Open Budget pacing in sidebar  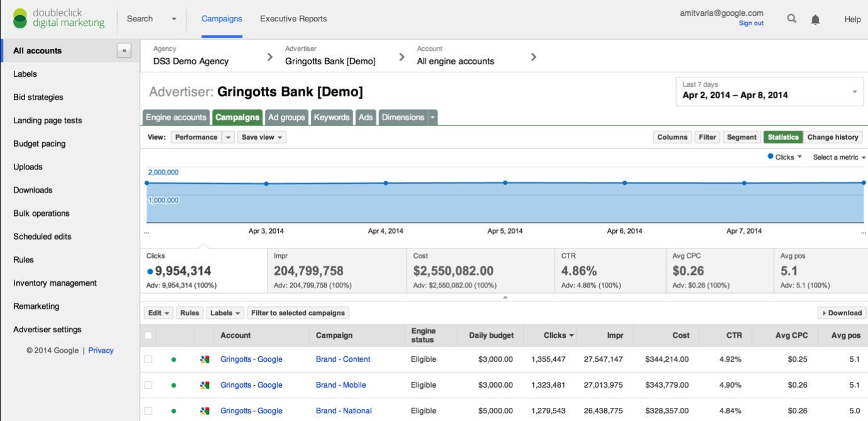[x=40, y=144]
